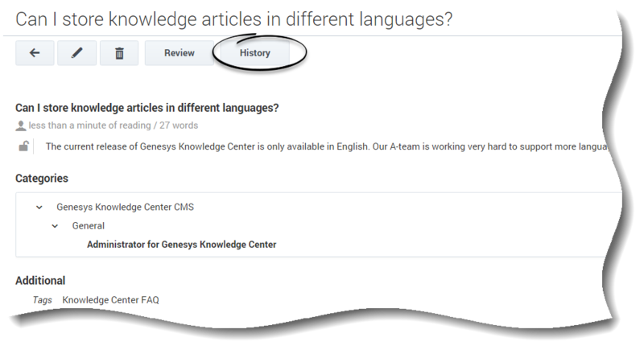Image resolution: width=644 pixels, height=350 pixels.
Task: Delete the article using the trash icon
Action: pos(119,53)
